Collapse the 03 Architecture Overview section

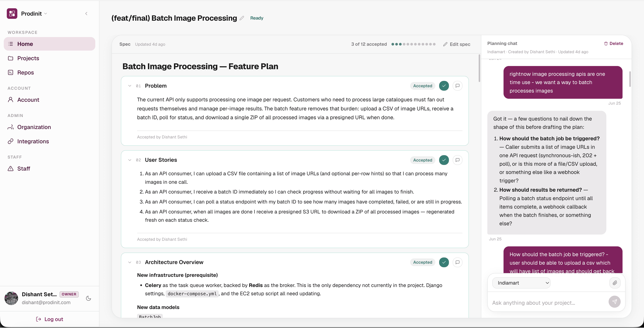pyautogui.click(x=130, y=262)
